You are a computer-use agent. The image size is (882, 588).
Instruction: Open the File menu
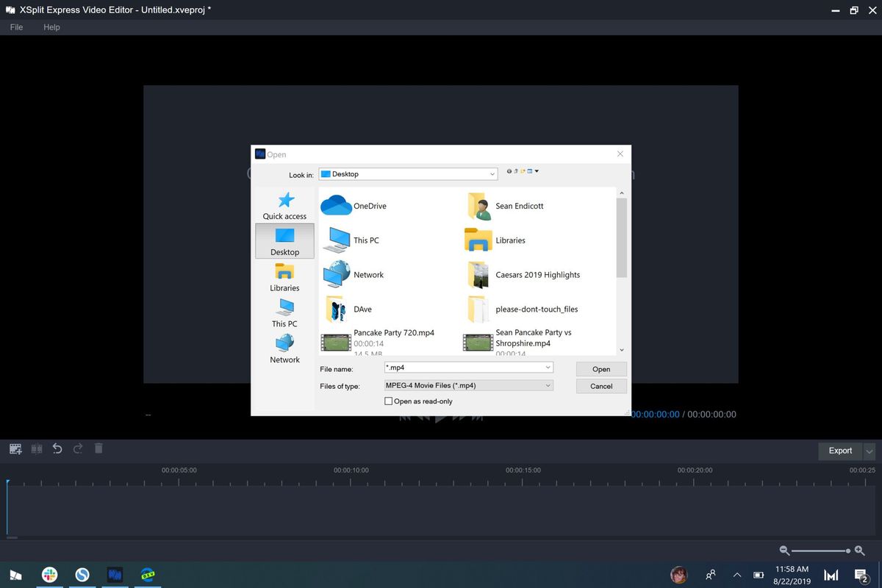click(x=15, y=26)
